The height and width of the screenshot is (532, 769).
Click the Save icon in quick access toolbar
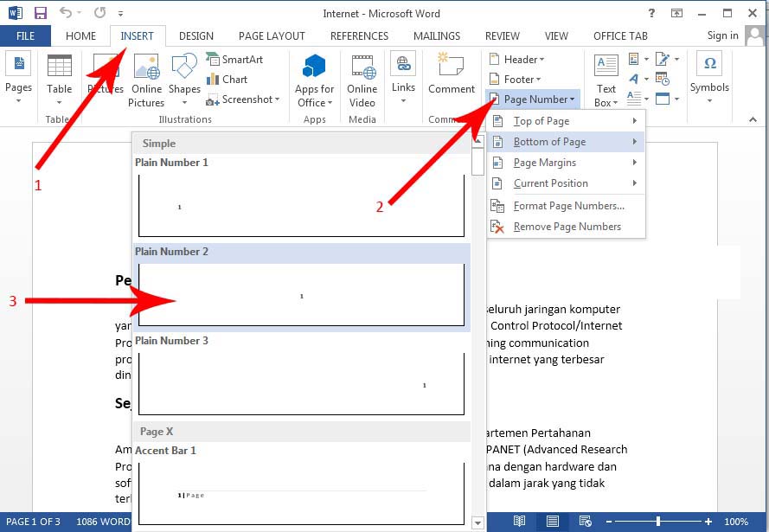(40, 13)
